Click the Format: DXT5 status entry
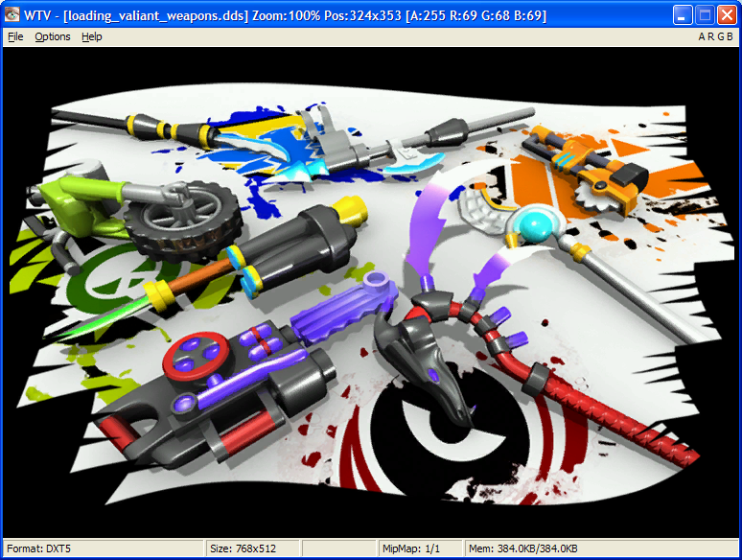The width and height of the screenshot is (742, 560). [104, 548]
